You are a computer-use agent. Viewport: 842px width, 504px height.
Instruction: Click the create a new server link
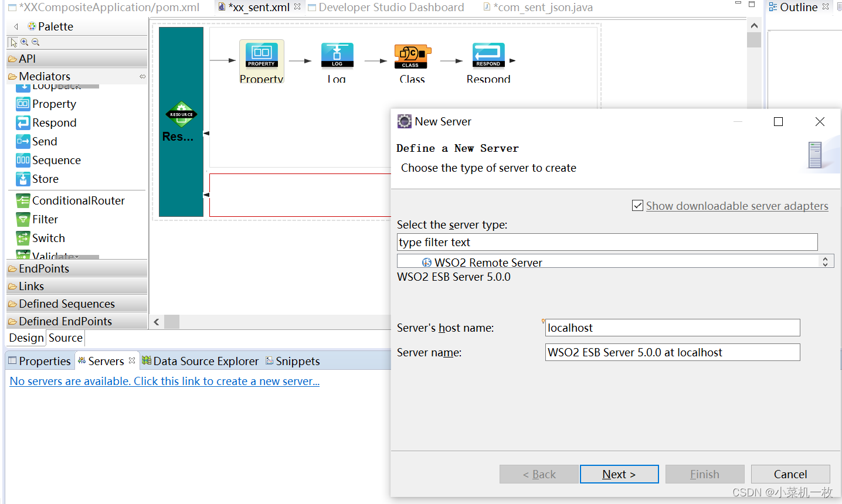(x=165, y=381)
